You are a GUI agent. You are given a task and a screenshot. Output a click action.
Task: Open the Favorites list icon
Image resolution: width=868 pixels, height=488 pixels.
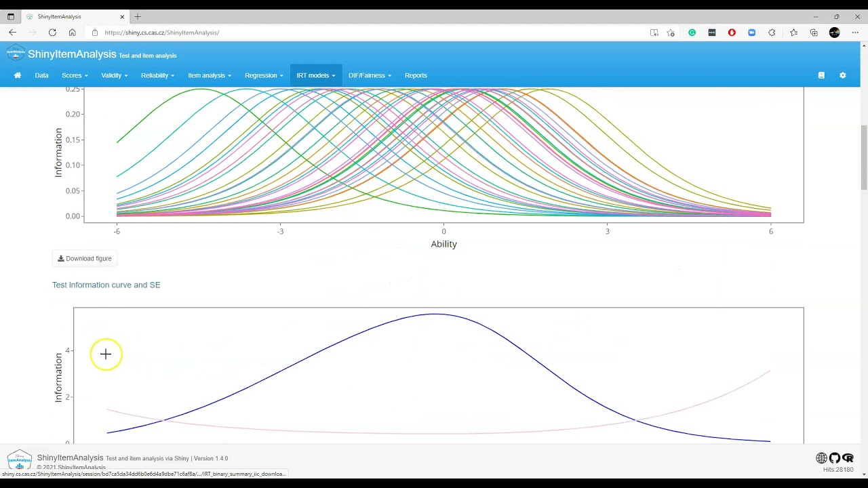pos(793,33)
